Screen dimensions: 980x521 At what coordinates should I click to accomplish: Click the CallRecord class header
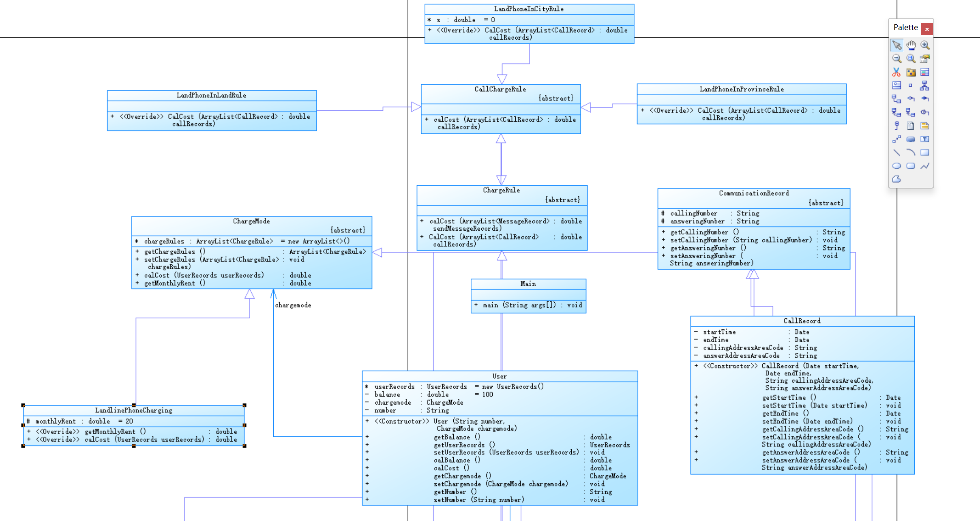802,321
